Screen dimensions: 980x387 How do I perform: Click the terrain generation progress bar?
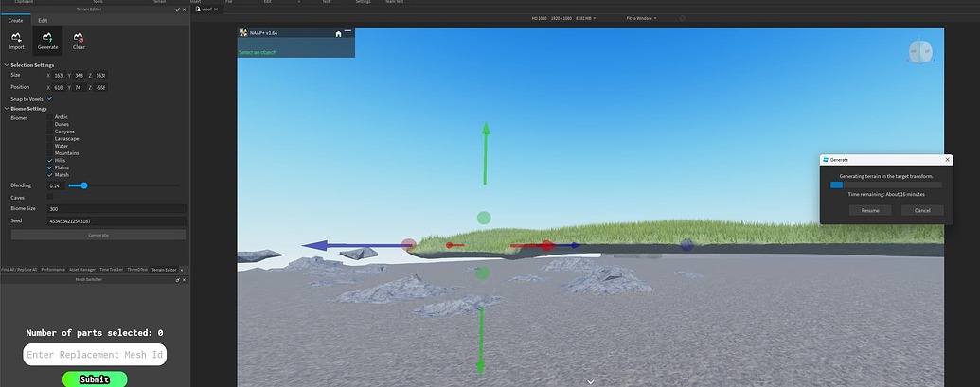(x=885, y=185)
